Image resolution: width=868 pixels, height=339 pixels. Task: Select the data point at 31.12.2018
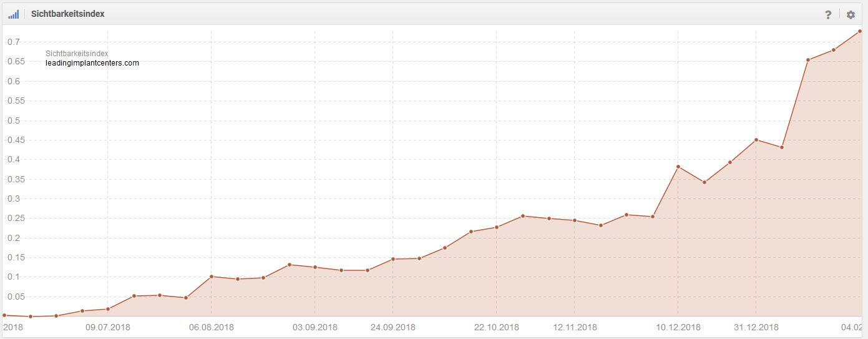click(756, 140)
